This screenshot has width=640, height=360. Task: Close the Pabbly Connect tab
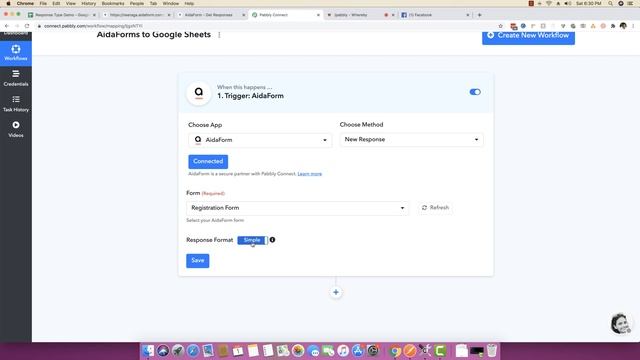[318, 15]
